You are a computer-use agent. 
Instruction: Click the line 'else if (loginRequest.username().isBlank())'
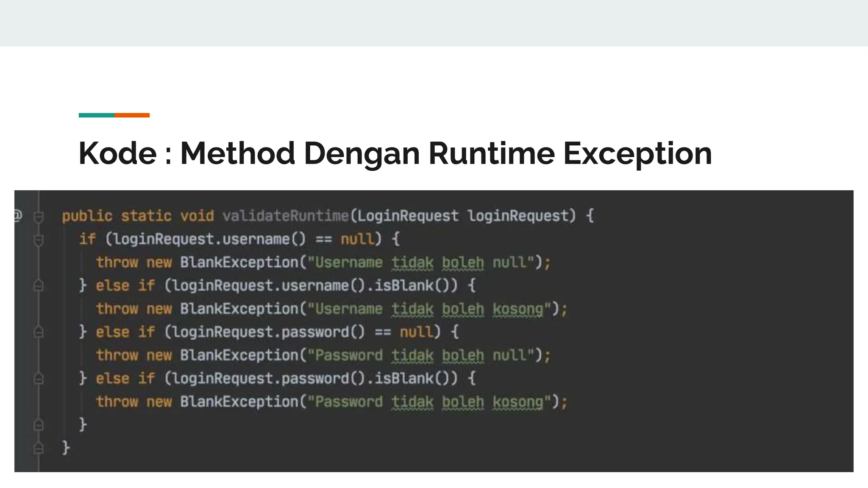278,286
